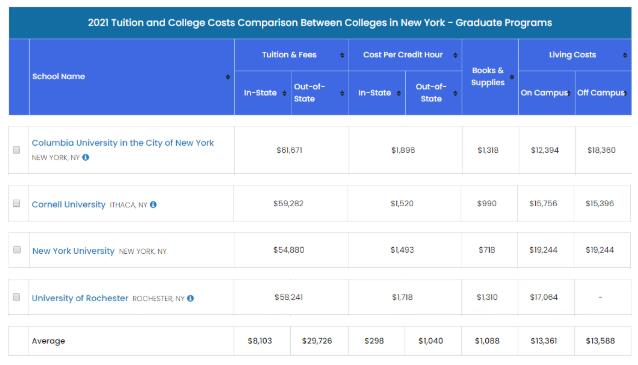
Task: Check the New York University checkbox
Action: (17, 249)
